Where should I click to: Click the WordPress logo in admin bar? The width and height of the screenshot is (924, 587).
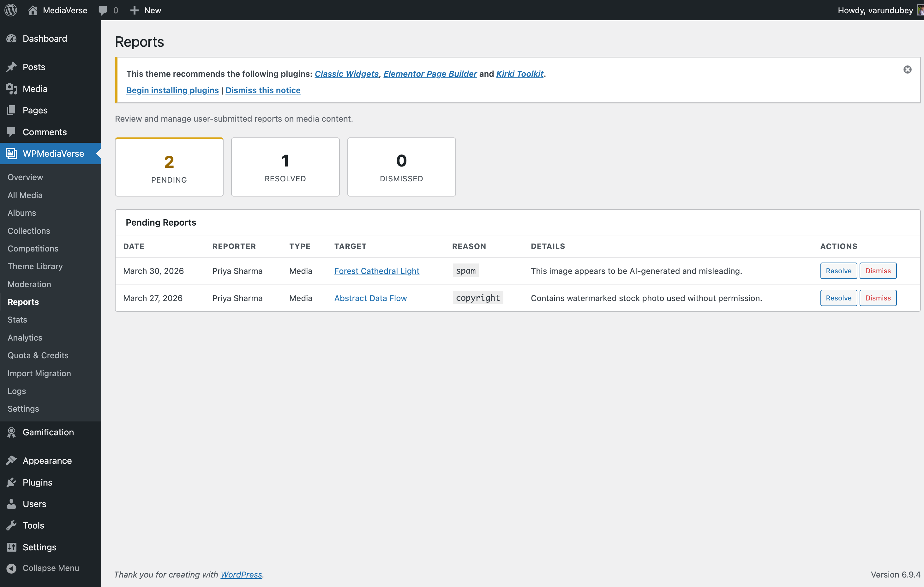[x=10, y=10]
